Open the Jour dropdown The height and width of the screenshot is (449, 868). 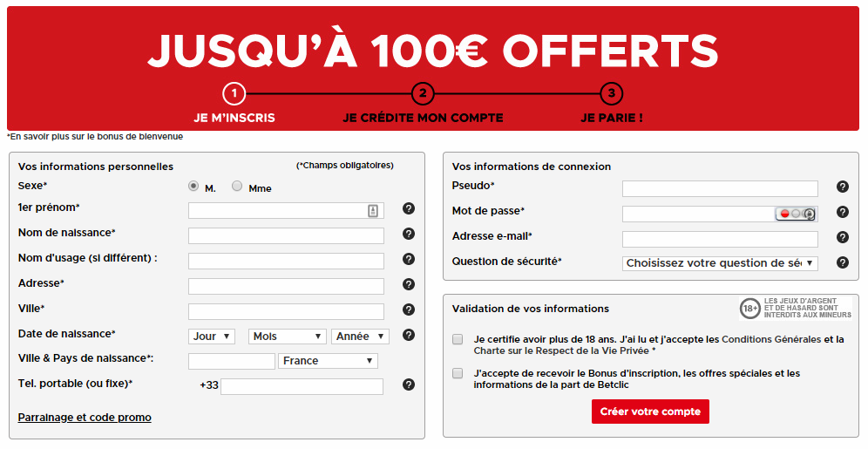click(x=213, y=337)
